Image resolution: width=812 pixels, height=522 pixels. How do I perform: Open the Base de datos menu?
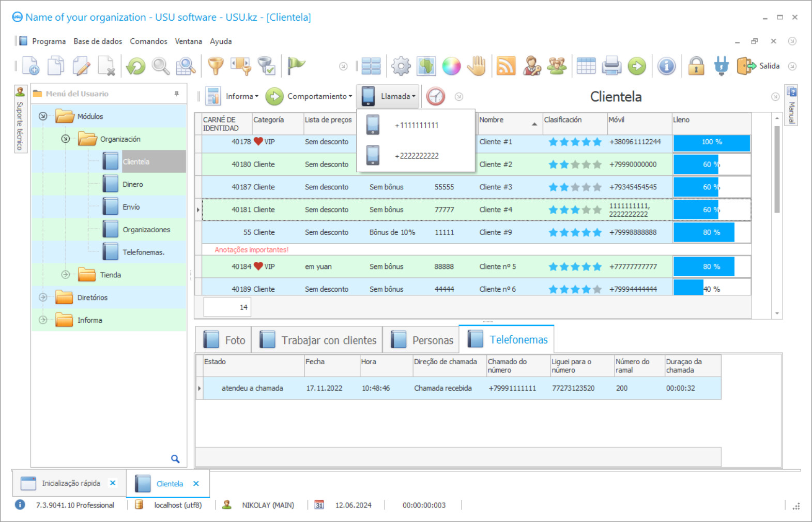[98, 41]
